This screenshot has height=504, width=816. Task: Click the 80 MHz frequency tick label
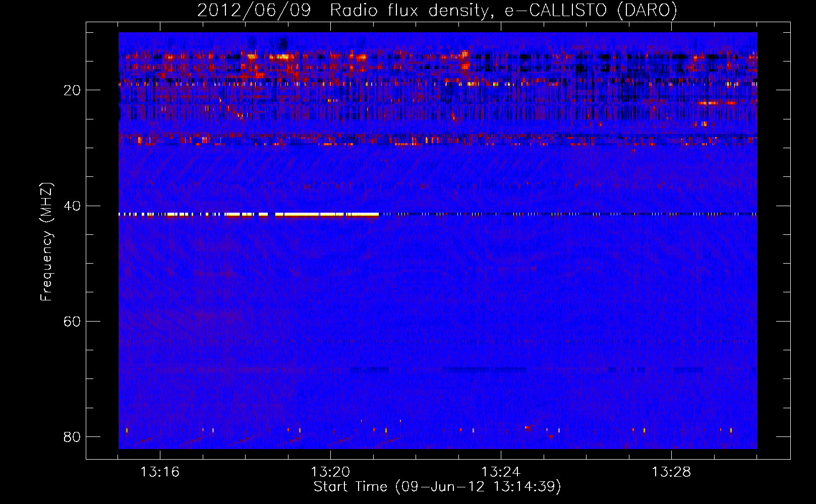pyautogui.click(x=72, y=436)
